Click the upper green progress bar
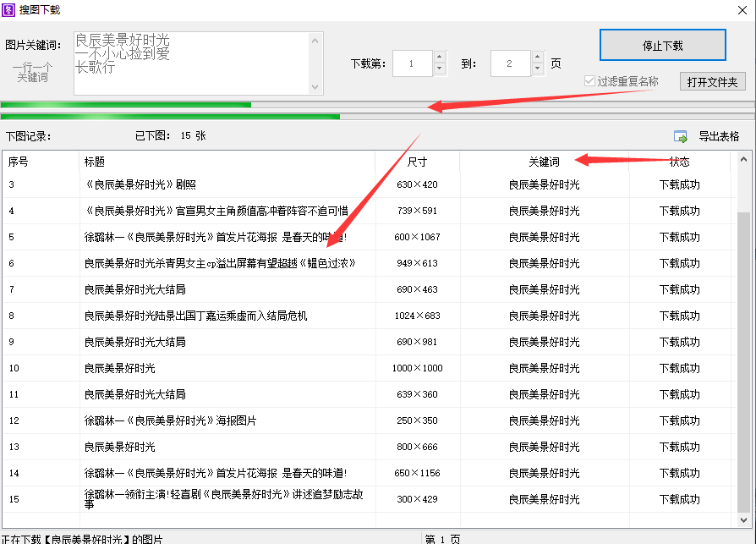 377,105
